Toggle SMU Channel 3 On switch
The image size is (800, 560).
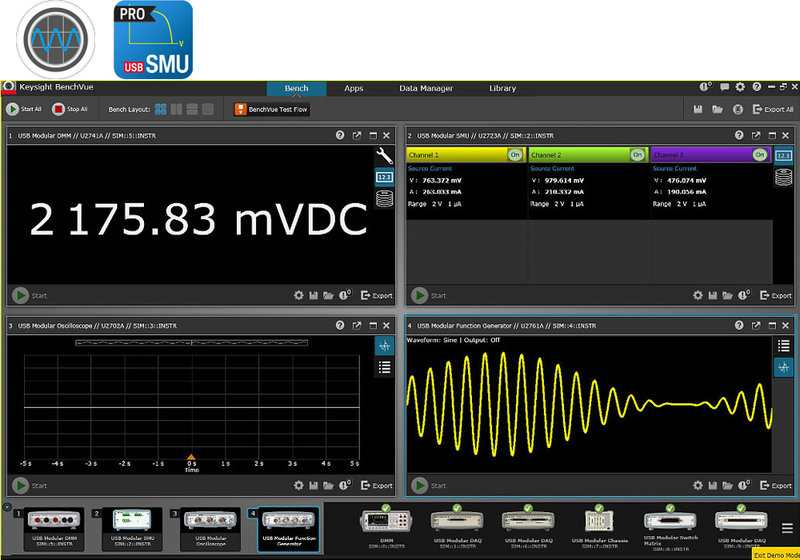click(x=760, y=155)
